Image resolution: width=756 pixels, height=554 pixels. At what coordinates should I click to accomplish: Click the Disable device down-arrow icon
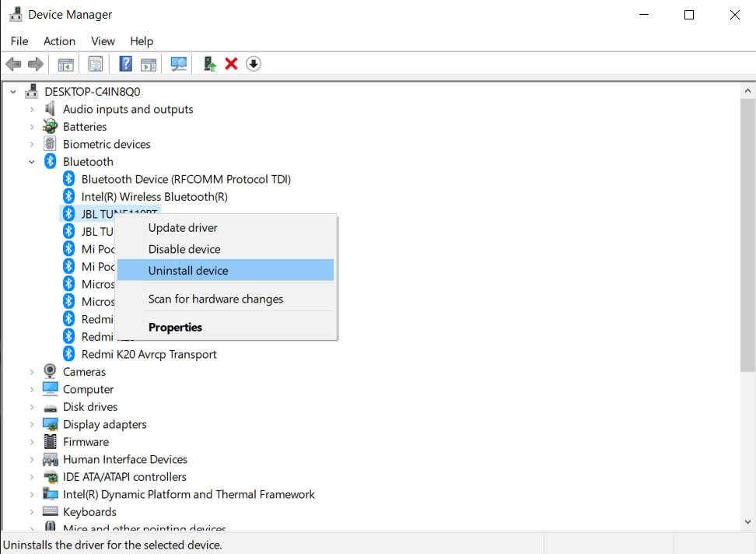[254, 64]
